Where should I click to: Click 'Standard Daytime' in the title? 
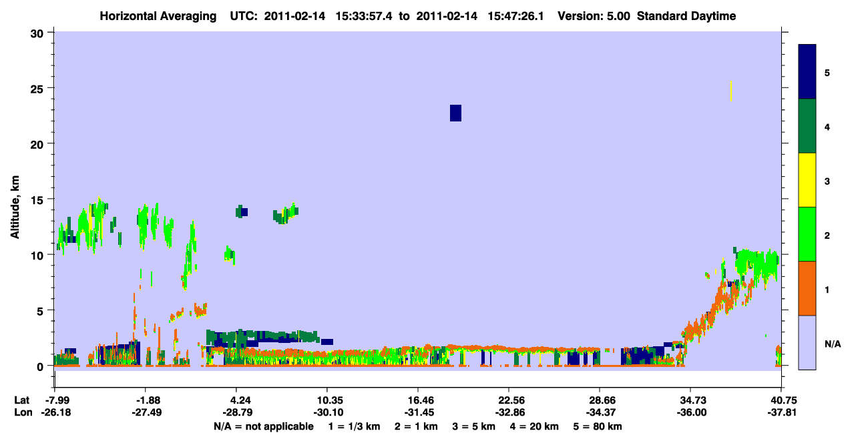click(x=687, y=16)
